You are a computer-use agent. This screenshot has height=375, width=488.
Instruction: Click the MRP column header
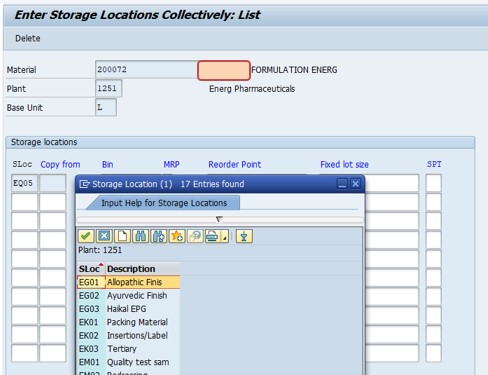(x=171, y=164)
